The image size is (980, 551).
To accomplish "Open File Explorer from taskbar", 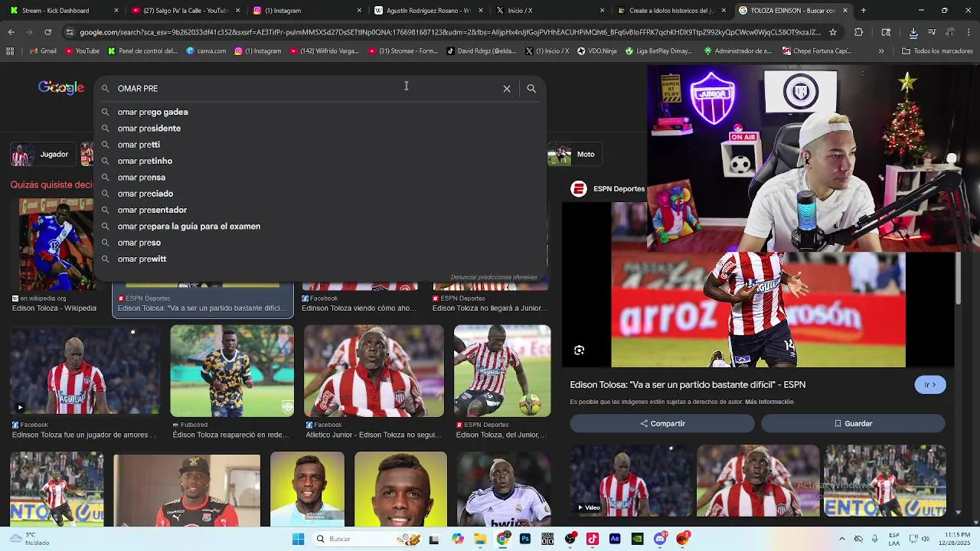I will [480, 539].
